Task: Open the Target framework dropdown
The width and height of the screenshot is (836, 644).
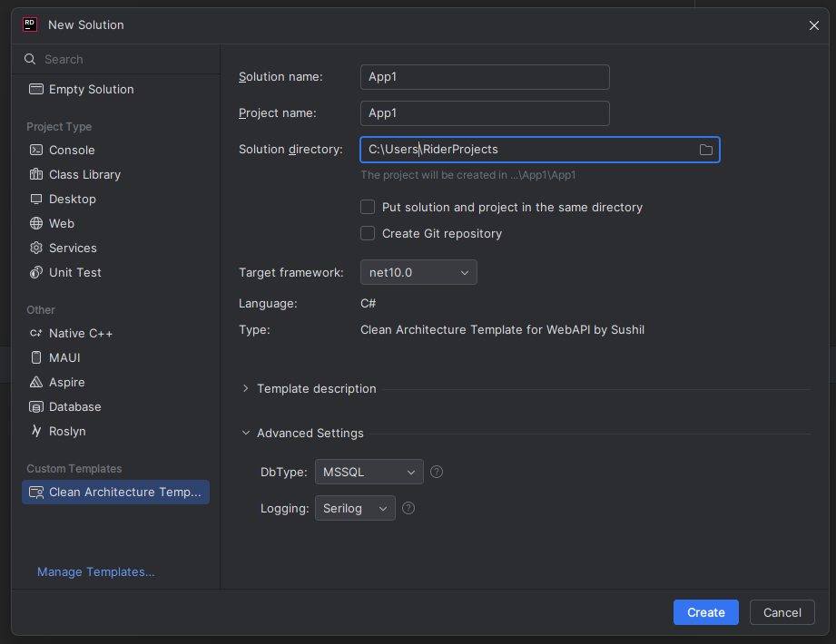Action: click(x=418, y=272)
